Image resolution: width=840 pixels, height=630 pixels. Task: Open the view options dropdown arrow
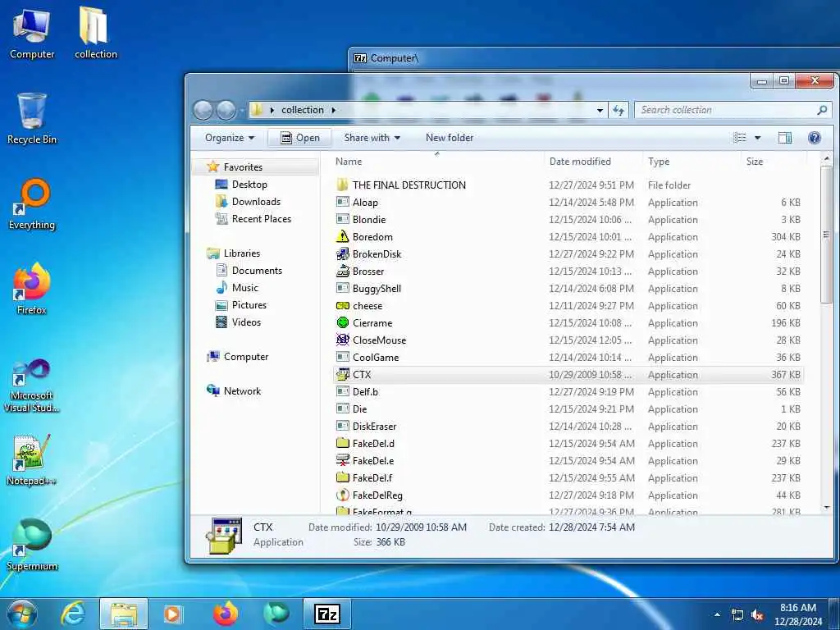pos(757,138)
